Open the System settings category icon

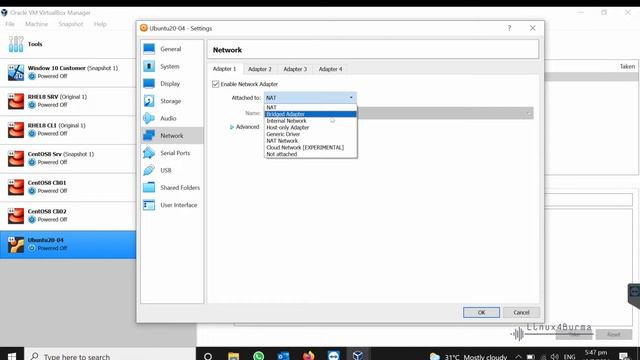[x=149, y=66]
